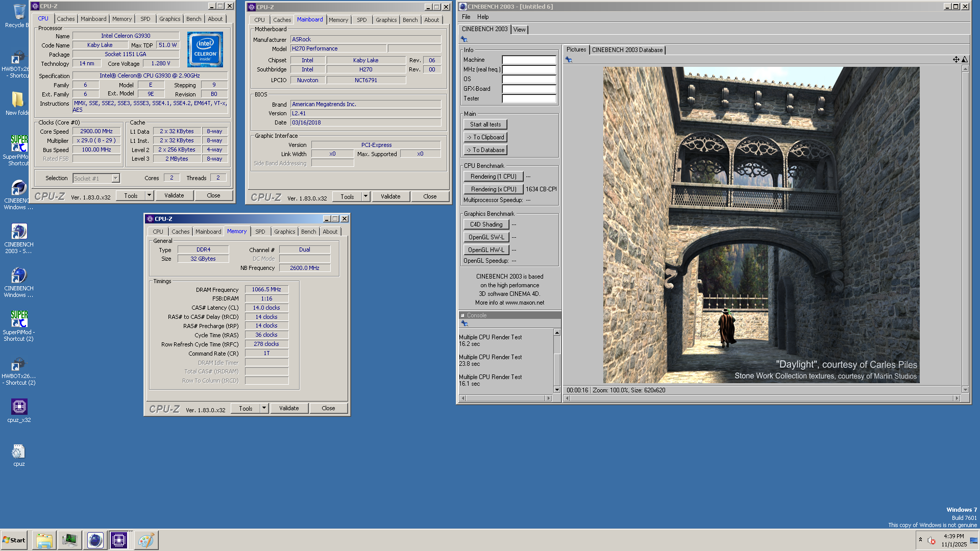
Task: Run Rendering (x CPU) benchmark
Action: coord(494,189)
